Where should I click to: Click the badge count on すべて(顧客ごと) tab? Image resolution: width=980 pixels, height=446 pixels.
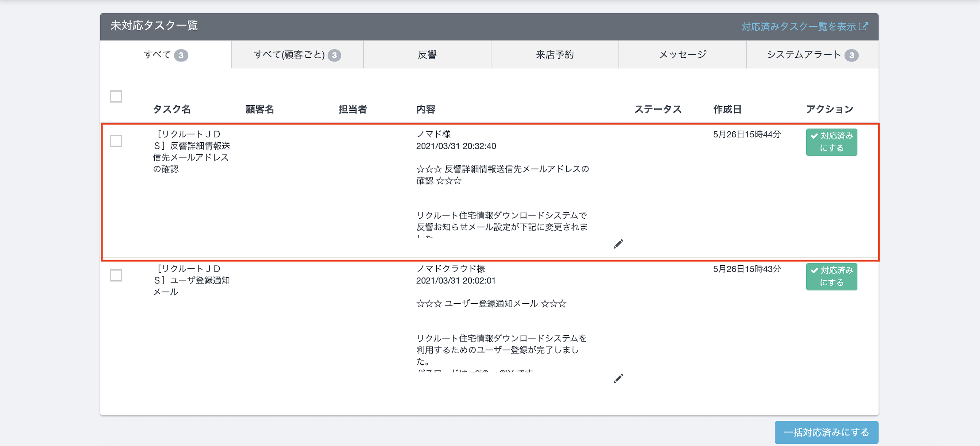(x=335, y=55)
